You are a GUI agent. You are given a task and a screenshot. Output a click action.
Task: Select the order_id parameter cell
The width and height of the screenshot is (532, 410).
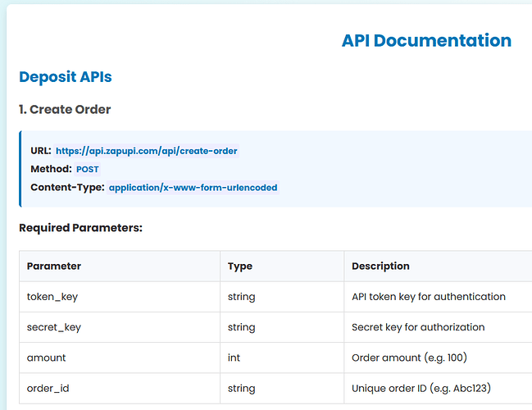coord(49,388)
